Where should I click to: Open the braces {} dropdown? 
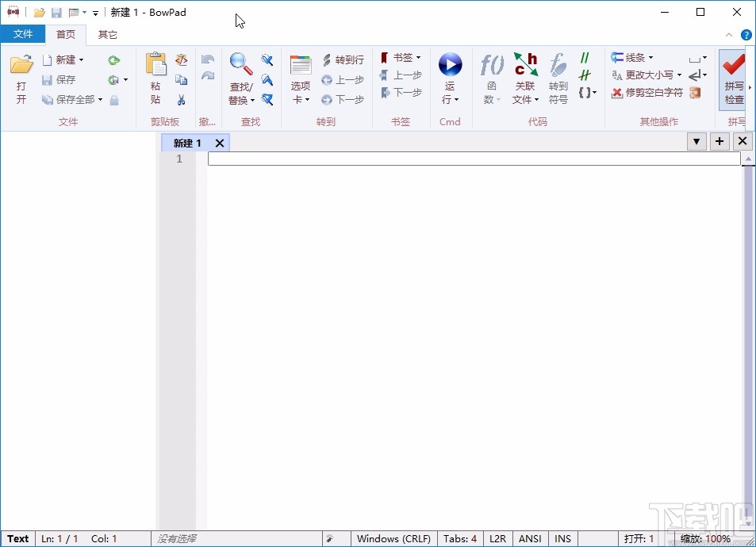tap(588, 93)
